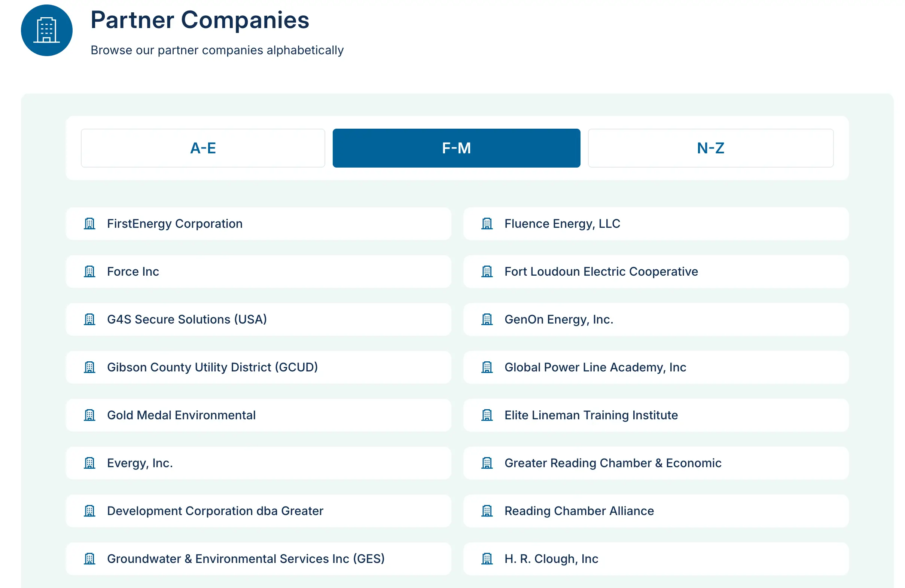Open the N-Z companies tab
This screenshot has height=588, width=905.
[x=710, y=148]
